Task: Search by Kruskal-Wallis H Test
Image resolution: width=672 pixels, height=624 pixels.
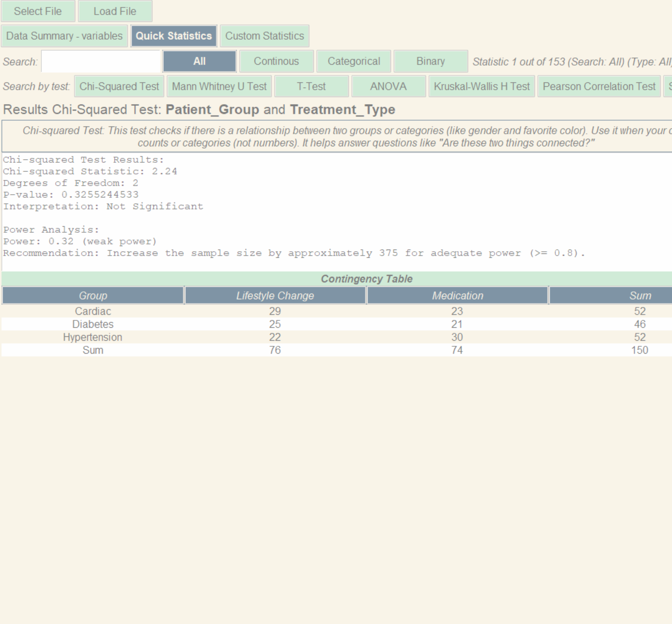Action: click(481, 86)
